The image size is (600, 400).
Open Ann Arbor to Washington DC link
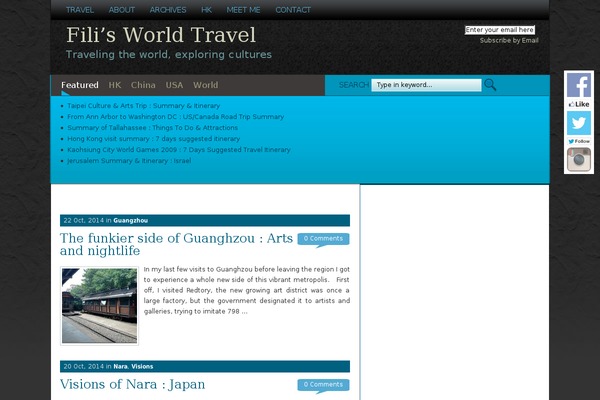(x=176, y=117)
